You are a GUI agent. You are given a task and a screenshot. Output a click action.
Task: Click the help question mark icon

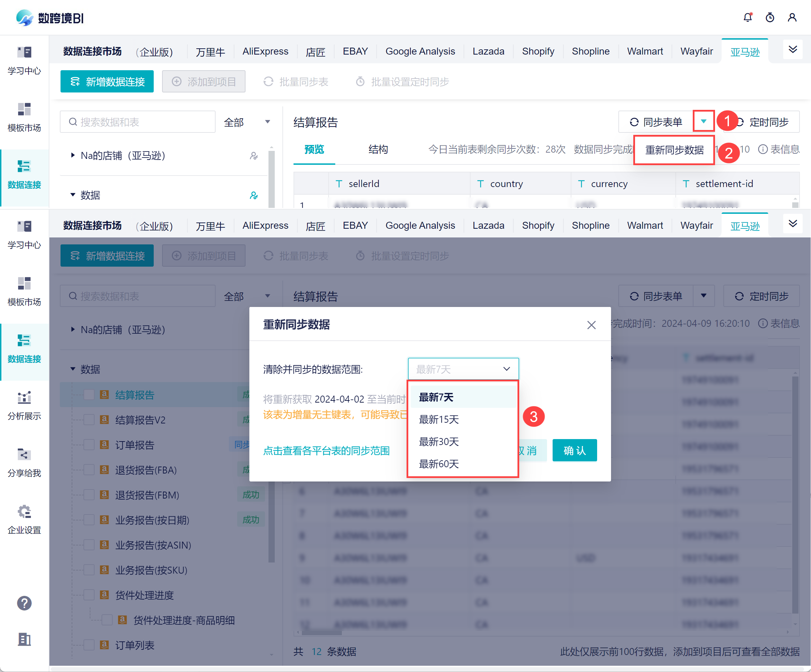[24, 603]
